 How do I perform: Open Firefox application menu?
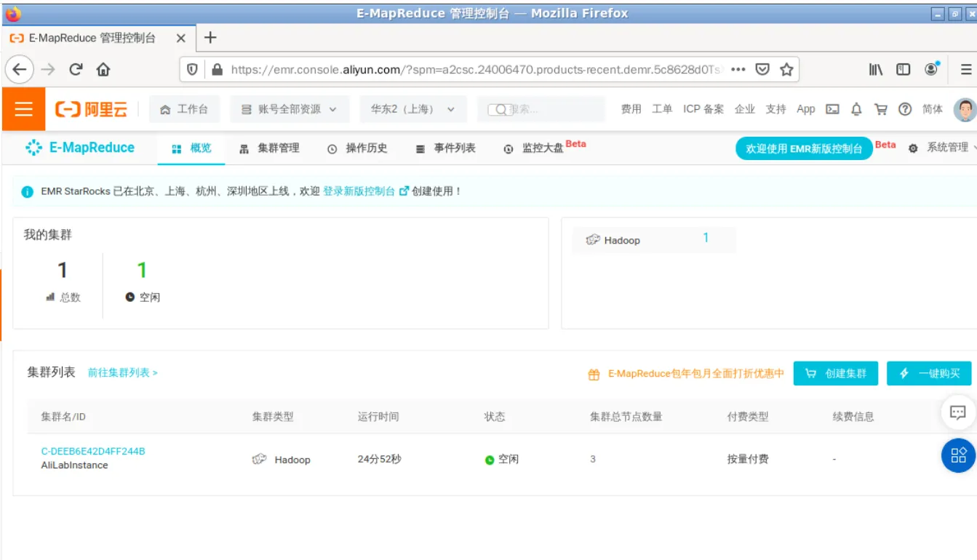(x=966, y=69)
